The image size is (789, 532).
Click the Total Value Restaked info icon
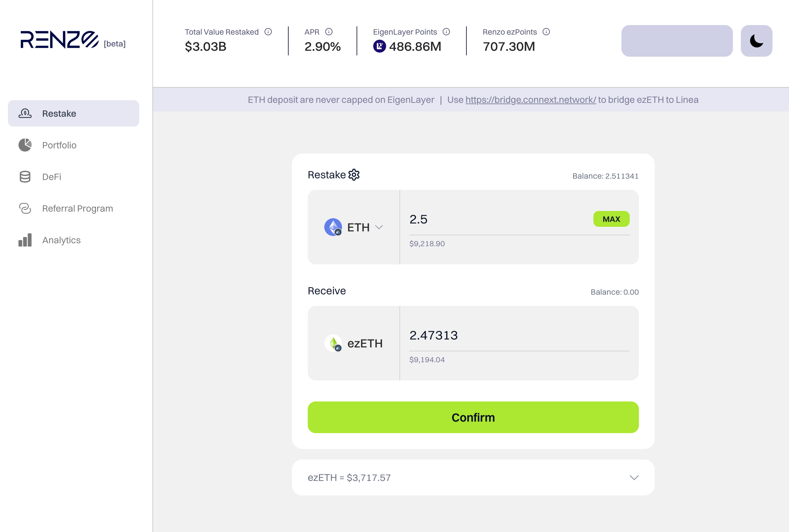point(268,32)
